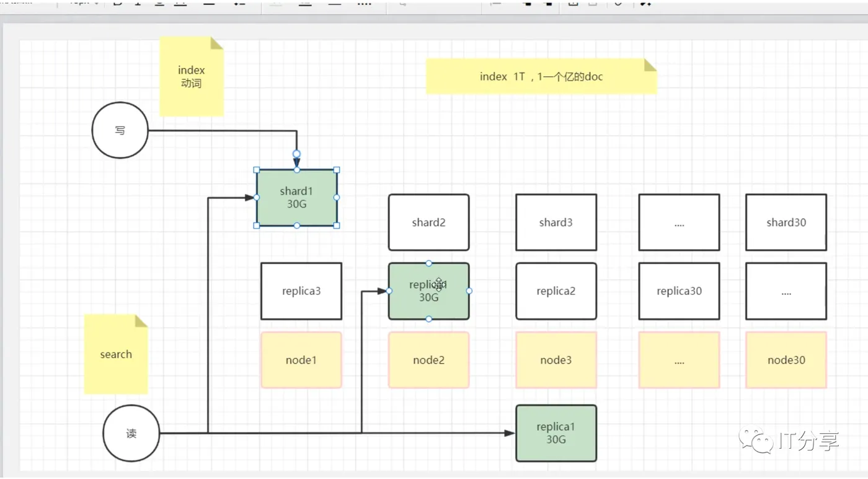Select the '....' box left of node30

click(x=680, y=360)
